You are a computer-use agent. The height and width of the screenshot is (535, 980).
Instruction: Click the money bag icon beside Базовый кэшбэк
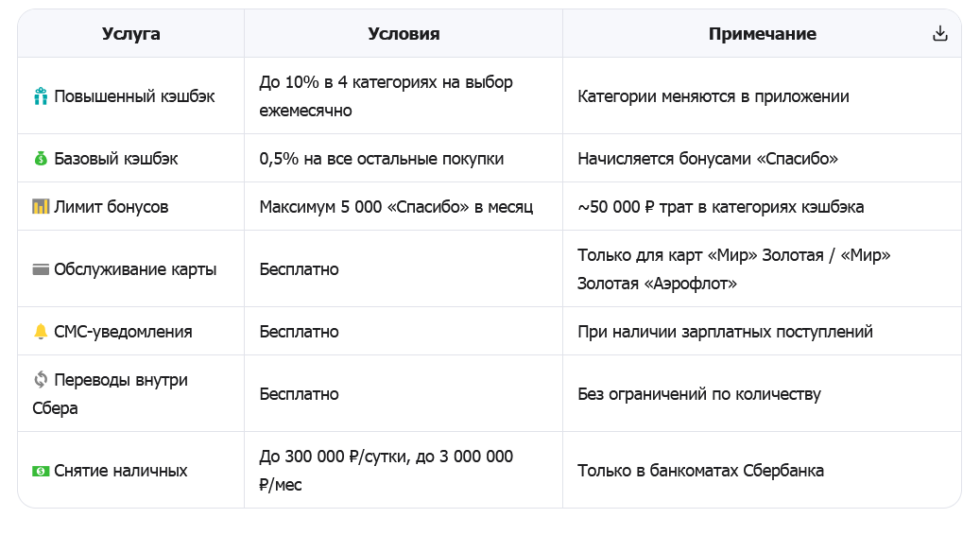41,159
